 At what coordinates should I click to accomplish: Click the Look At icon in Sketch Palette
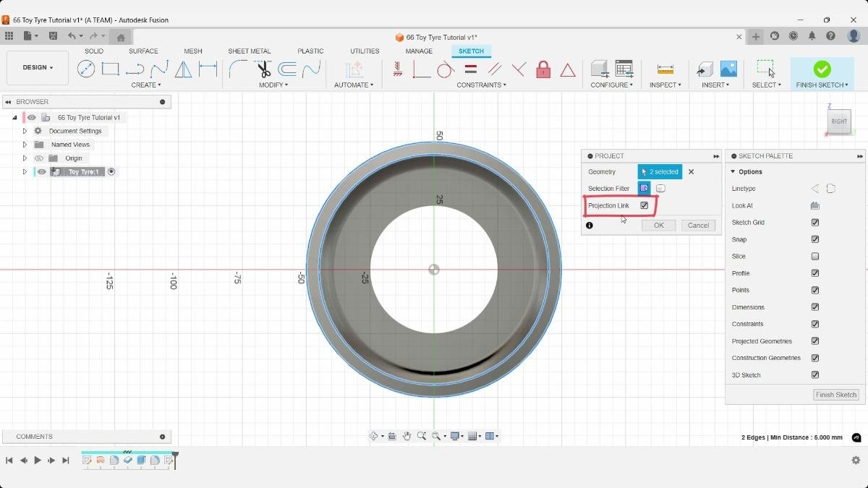(815, 206)
